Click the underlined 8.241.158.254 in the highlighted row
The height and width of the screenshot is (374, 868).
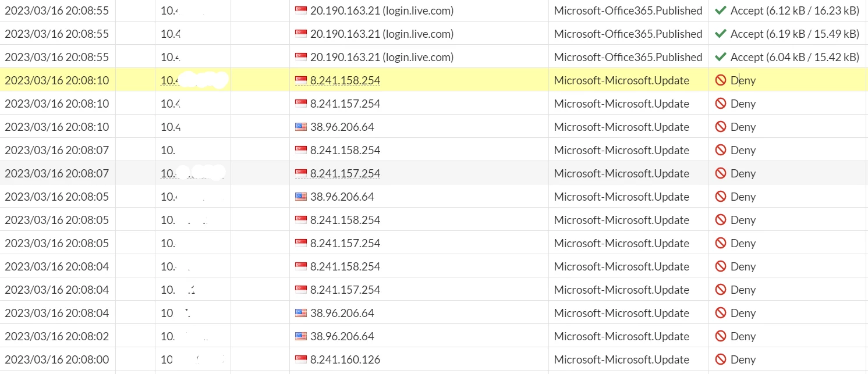coord(345,80)
